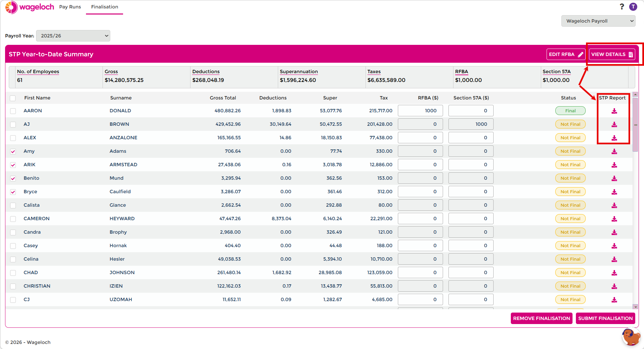Download STP report for Candra Brophy
This screenshot has height=349, width=644.
click(614, 232)
